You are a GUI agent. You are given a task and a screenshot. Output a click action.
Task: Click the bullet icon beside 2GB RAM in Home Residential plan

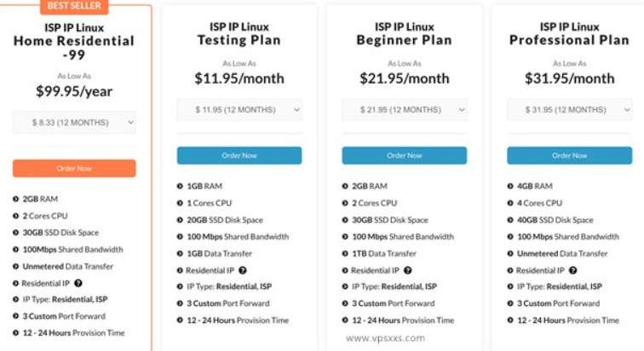[x=16, y=199]
